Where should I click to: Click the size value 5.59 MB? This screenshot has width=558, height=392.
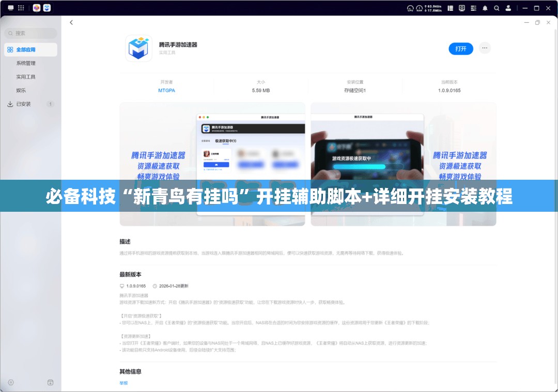click(x=261, y=90)
